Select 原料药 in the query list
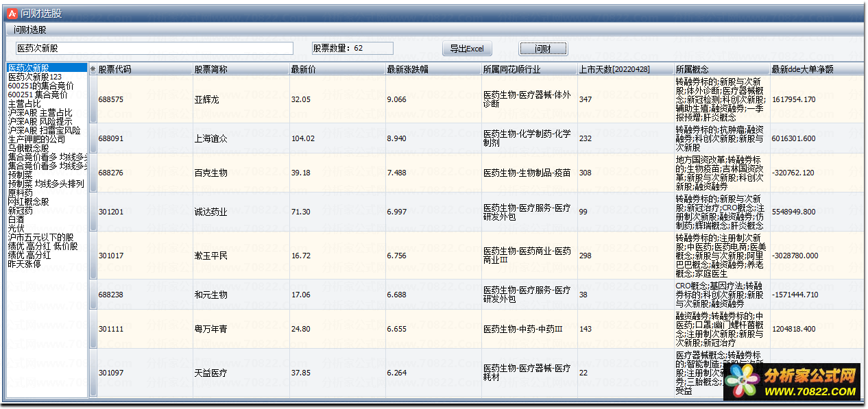Viewport: 868px width, 409px height. [x=20, y=193]
